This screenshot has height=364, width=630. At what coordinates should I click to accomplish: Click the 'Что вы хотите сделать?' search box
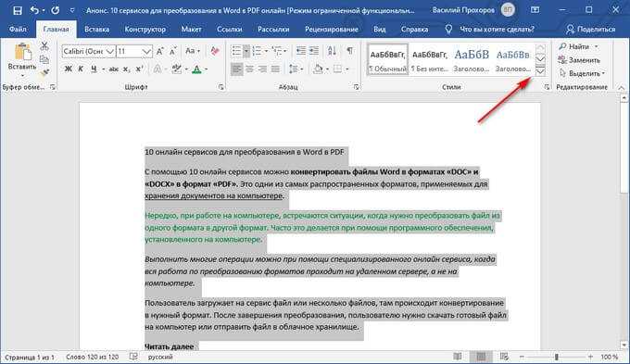(497, 30)
